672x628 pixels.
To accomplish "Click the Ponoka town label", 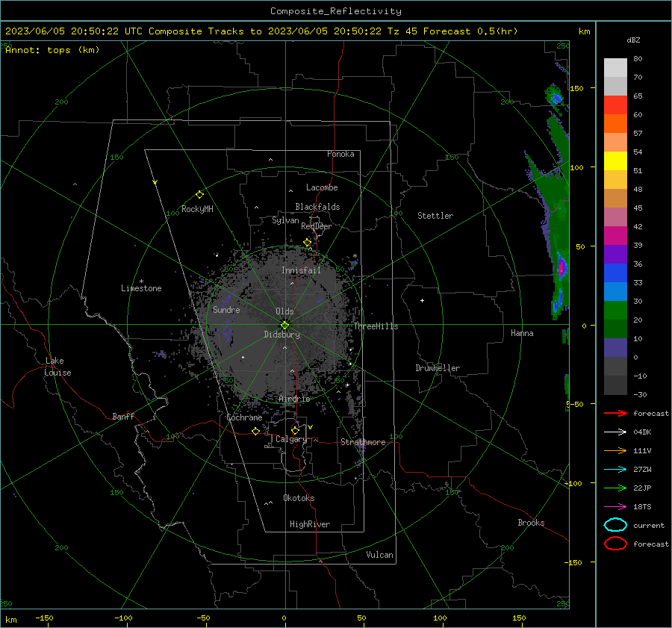I will tap(340, 154).
